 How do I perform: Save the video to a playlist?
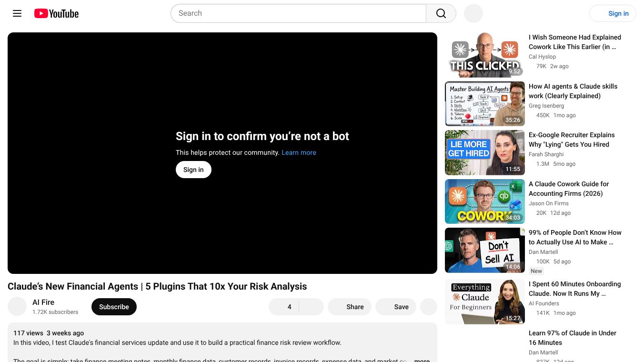coord(396,307)
